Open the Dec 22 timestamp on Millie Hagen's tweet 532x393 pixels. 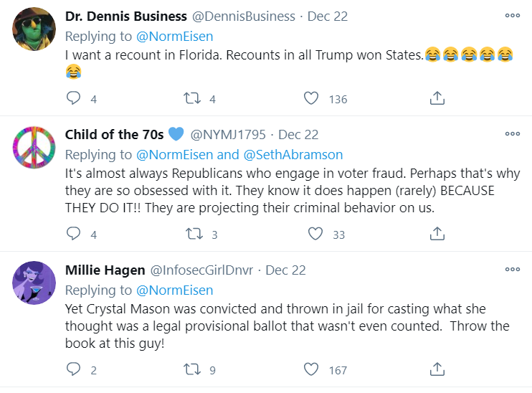[285, 270]
